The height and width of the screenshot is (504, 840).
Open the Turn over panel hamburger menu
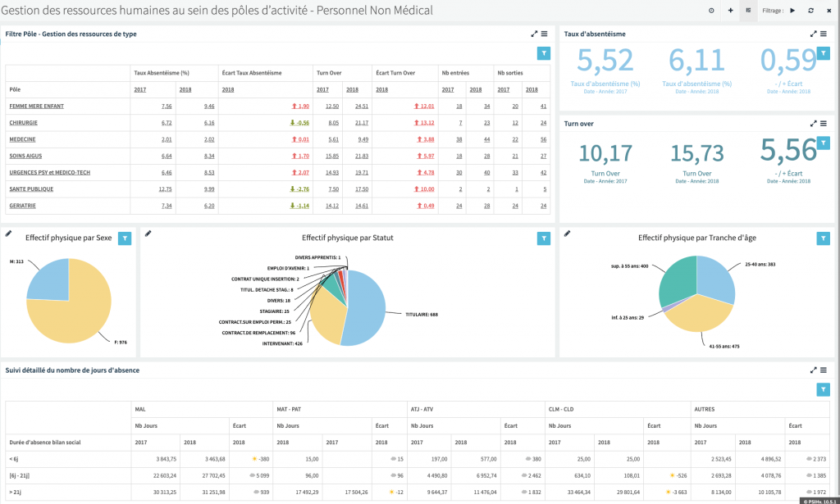point(824,124)
